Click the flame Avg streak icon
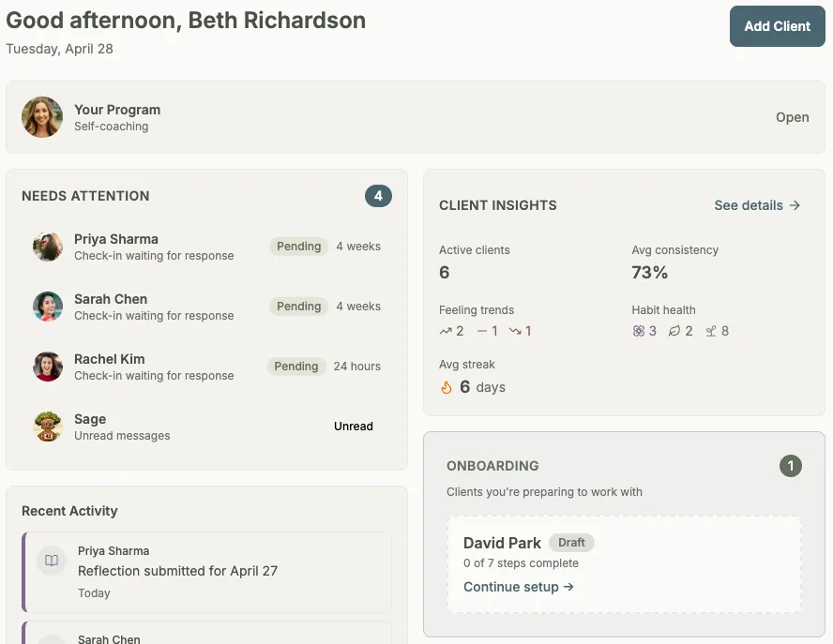 (x=447, y=387)
